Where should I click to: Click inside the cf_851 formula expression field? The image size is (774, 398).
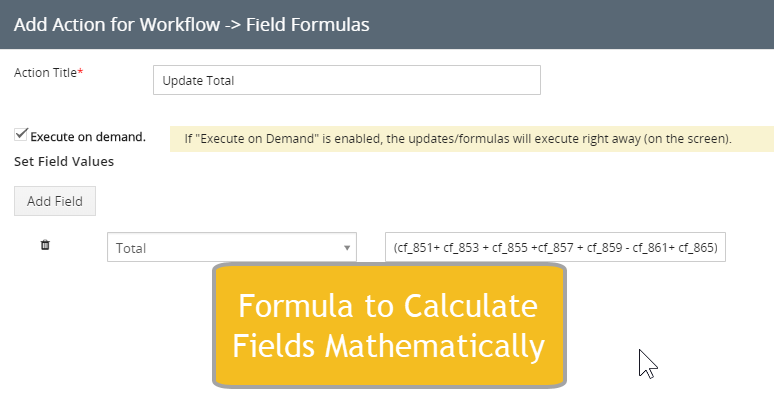tap(555, 247)
